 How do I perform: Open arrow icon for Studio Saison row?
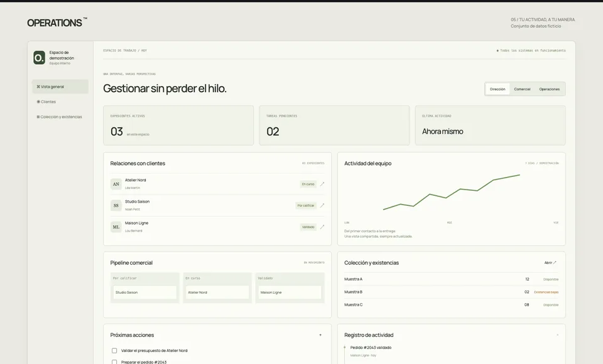coord(322,206)
